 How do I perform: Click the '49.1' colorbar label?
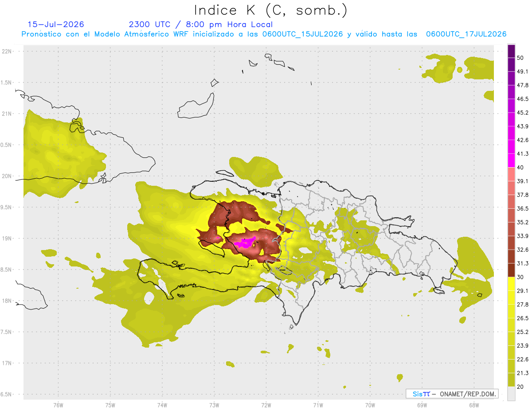(522, 71)
